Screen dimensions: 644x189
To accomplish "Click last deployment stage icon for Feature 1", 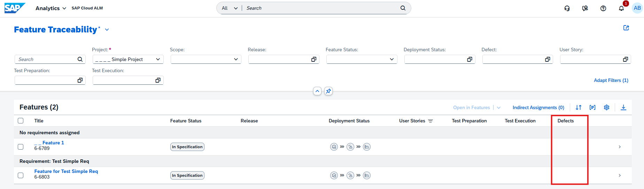I will tap(367, 147).
